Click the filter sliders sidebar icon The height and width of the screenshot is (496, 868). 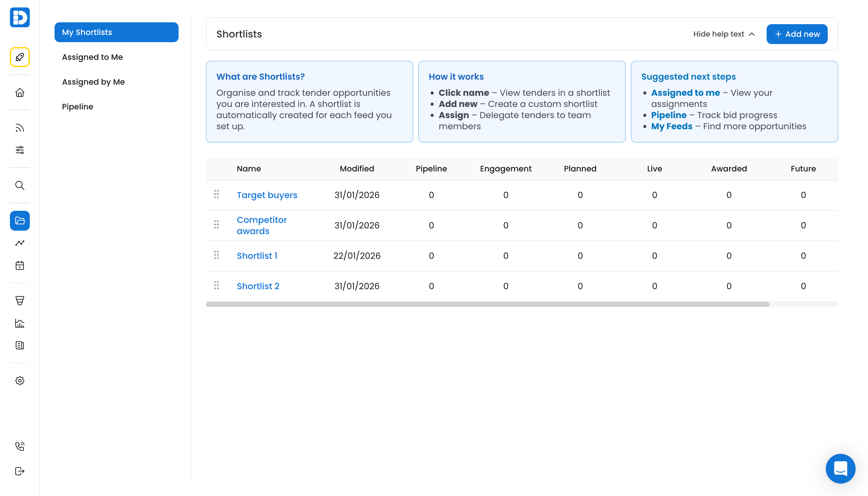pos(20,150)
